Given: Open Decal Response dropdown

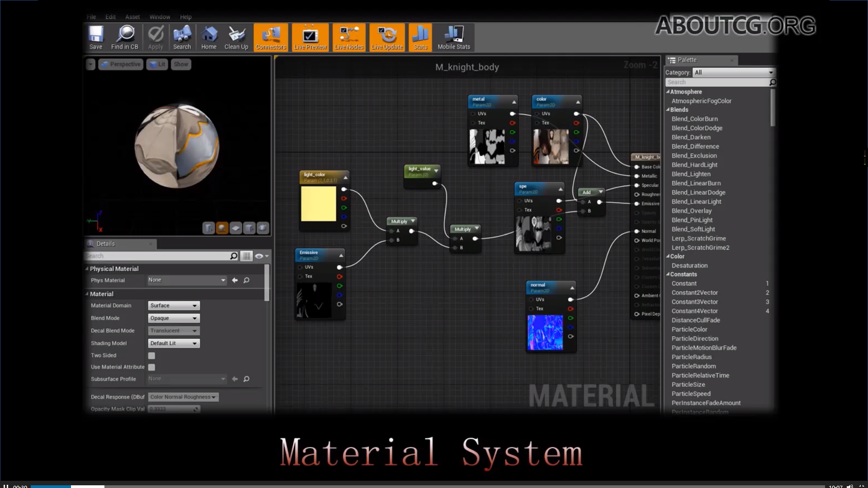Looking at the screenshot, I should (183, 397).
